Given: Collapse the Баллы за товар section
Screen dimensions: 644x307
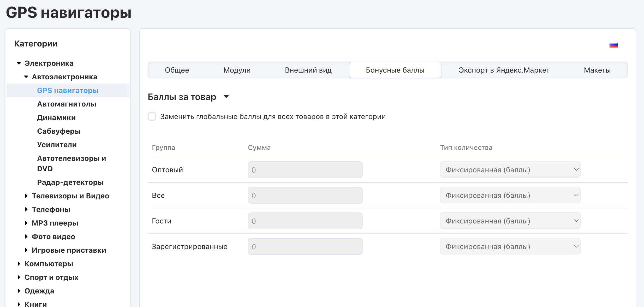Looking at the screenshot, I should point(226,97).
